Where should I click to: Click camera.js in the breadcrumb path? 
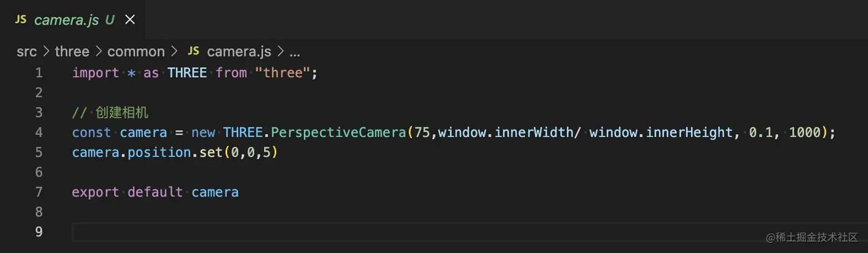point(239,52)
